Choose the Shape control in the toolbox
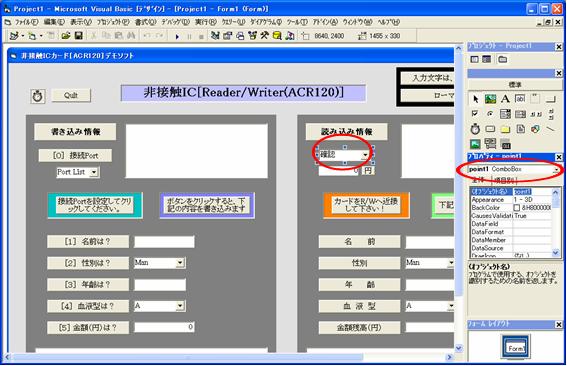 (535, 129)
